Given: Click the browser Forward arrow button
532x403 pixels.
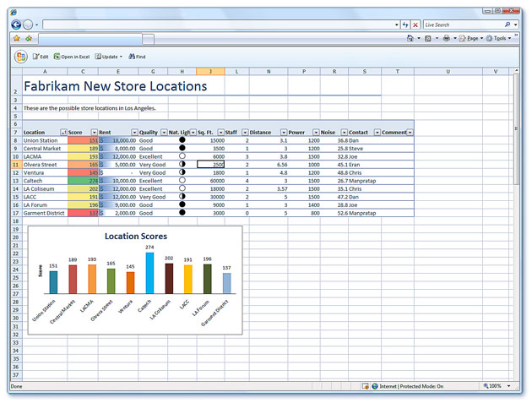Looking at the screenshot, I should point(28,25).
